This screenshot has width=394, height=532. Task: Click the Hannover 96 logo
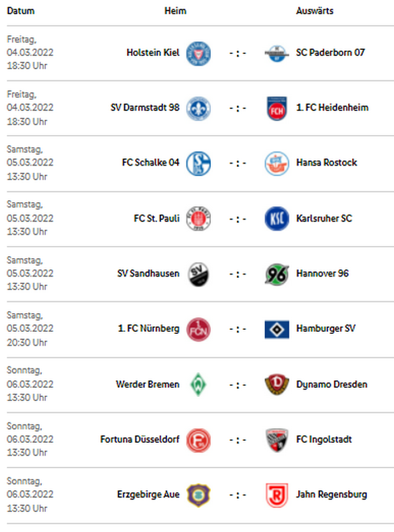point(277,274)
